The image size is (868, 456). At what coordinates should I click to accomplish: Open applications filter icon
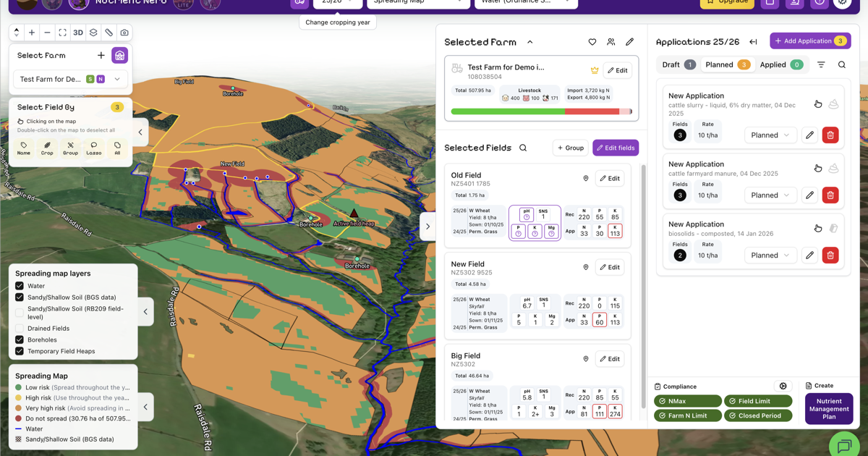click(821, 64)
